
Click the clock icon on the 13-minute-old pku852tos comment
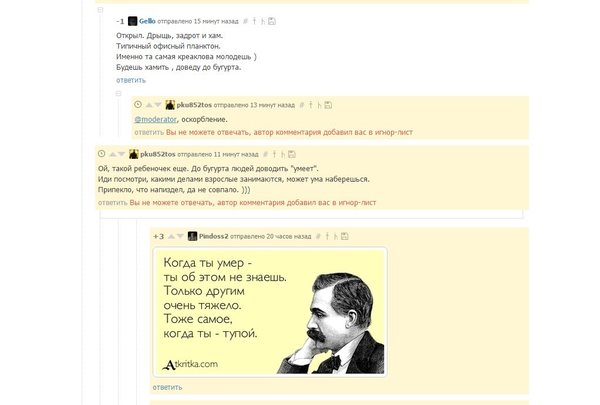coord(138,104)
